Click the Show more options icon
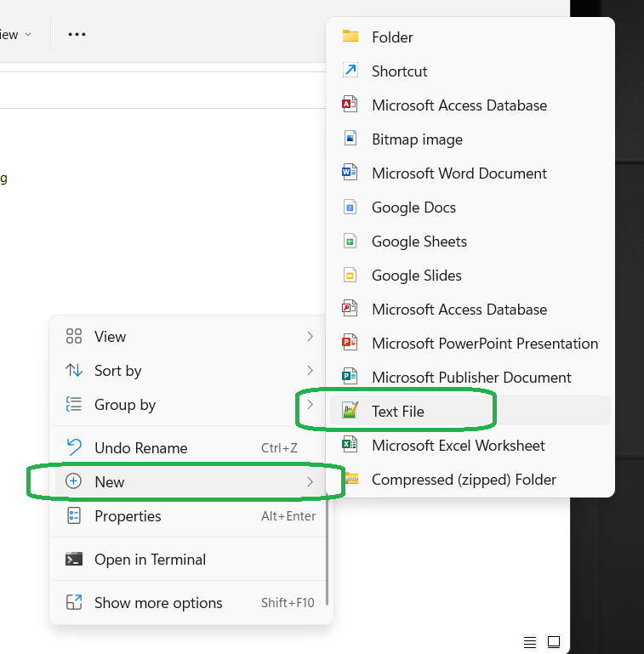The width and height of the screenshot is (644, 654). [x=74, y=602]
